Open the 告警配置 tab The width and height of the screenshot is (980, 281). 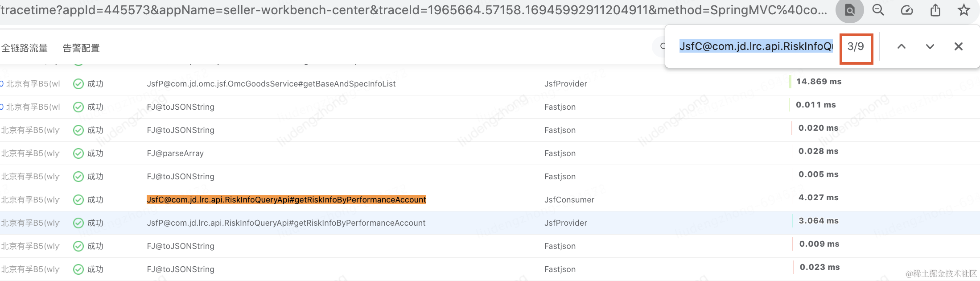(x=81, y=48)
